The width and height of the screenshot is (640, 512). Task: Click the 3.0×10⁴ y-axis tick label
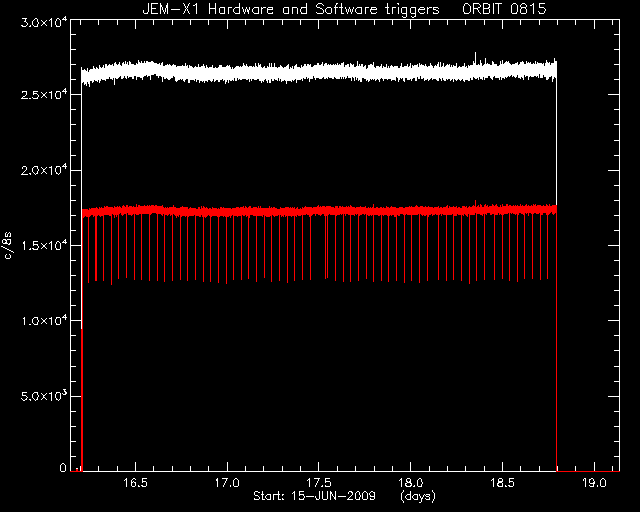tap(44, 22)
